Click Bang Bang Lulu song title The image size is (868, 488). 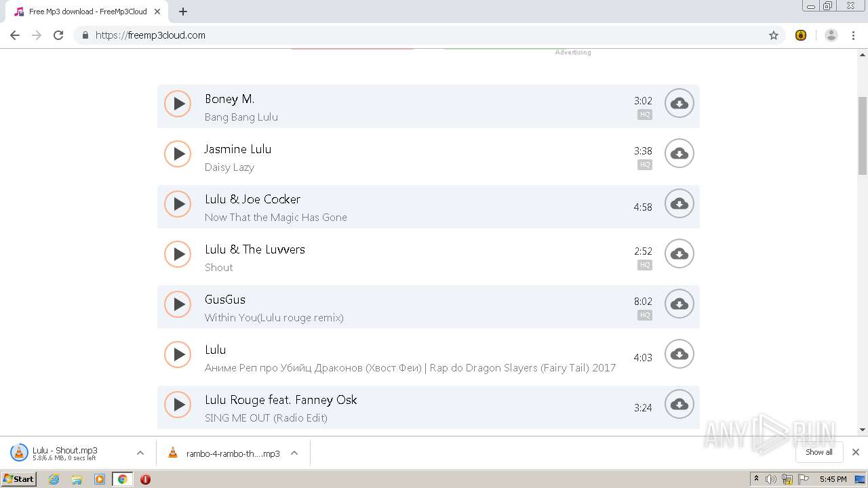[241, 117]
